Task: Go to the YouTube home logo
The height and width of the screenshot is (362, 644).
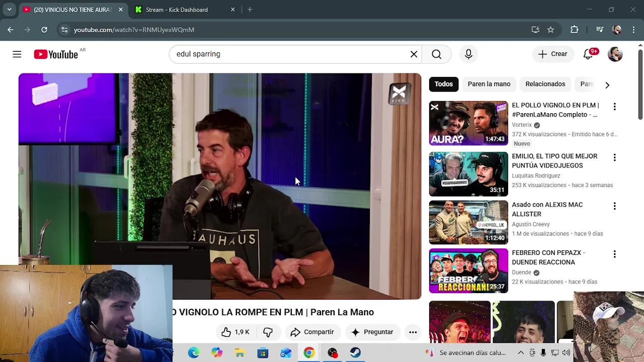Action: (x=56, y=54)
